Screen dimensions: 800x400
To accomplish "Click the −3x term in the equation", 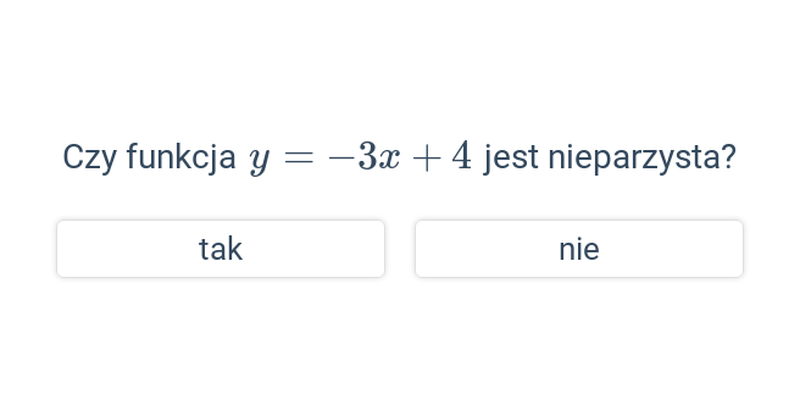I will point(364,158).
